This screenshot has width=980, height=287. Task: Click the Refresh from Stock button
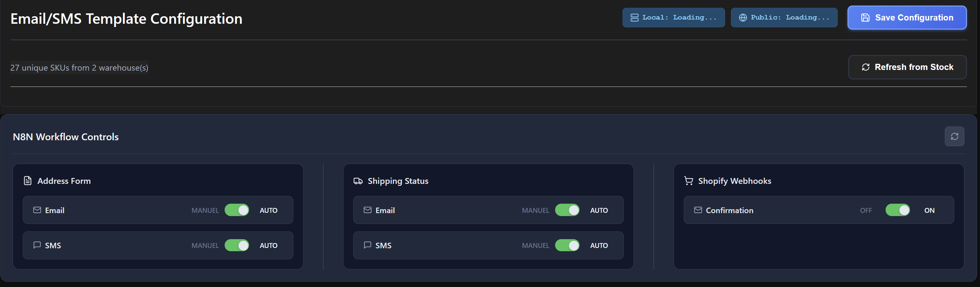point(907,67)
